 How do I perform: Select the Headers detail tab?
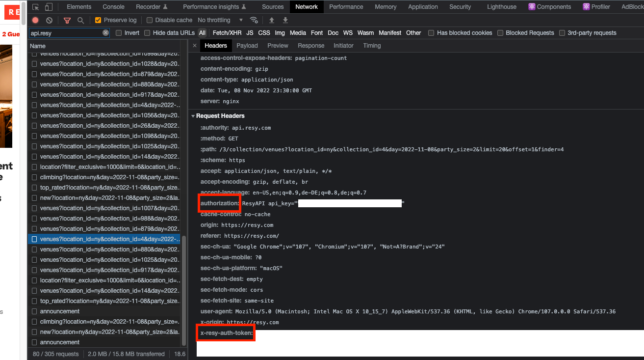(x=216, y=46)
